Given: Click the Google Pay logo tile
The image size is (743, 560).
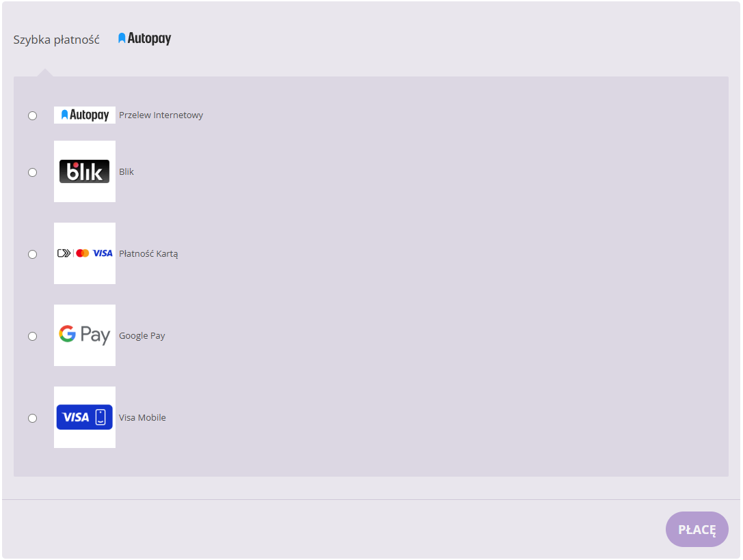Looking at the screenshot, I should coord(85,335).
